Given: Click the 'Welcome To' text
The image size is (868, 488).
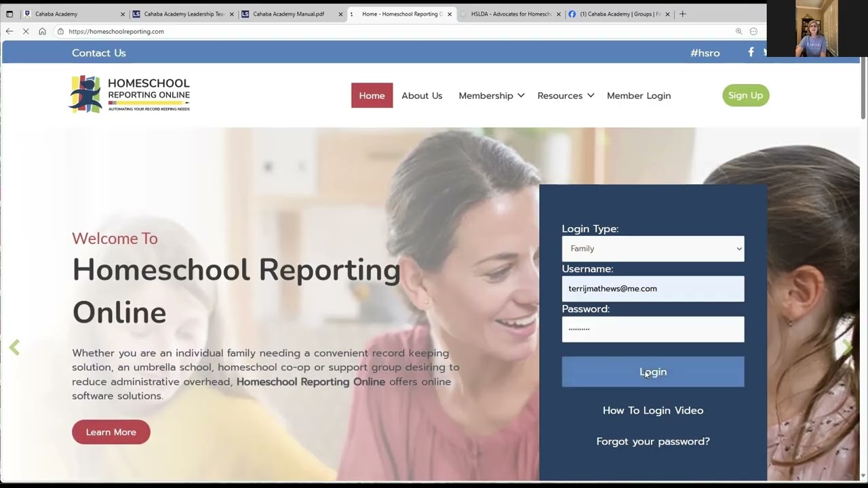Looking at the screenshot, I should 115,239.
